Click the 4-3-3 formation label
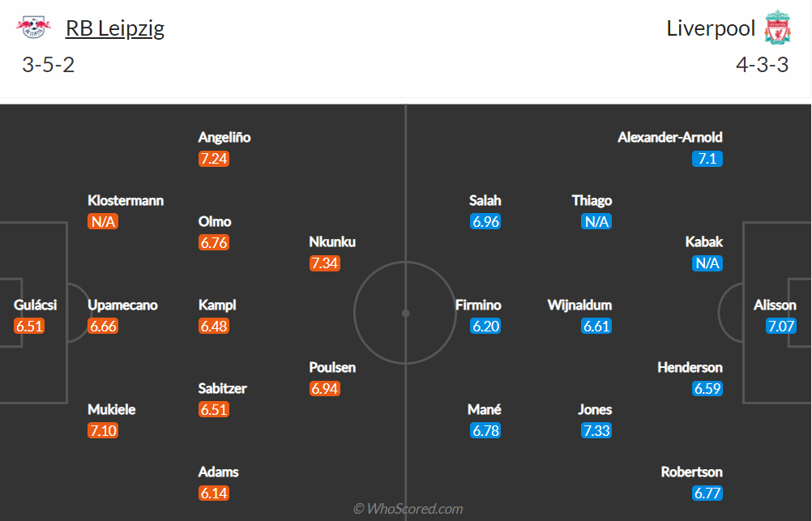 763,65
